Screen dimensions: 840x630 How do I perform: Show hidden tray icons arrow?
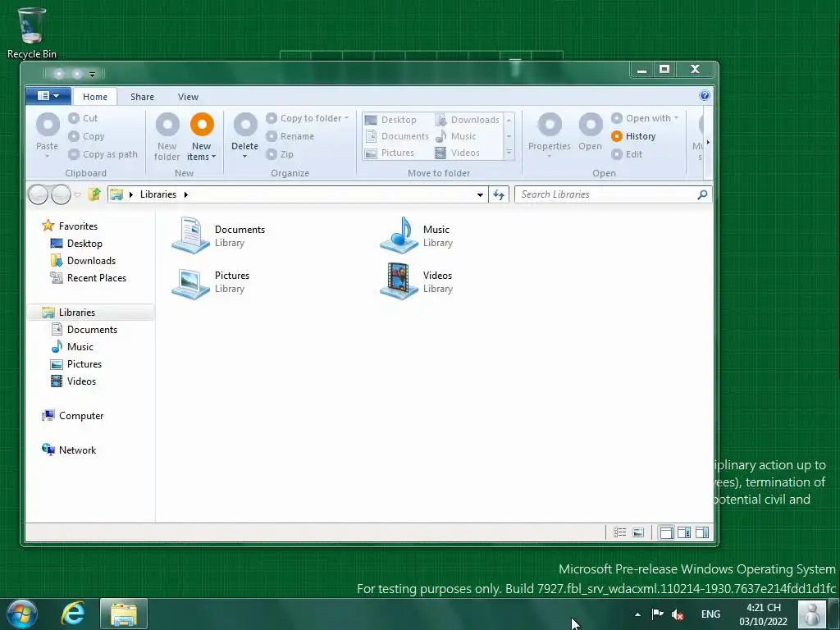click(637, 614)
